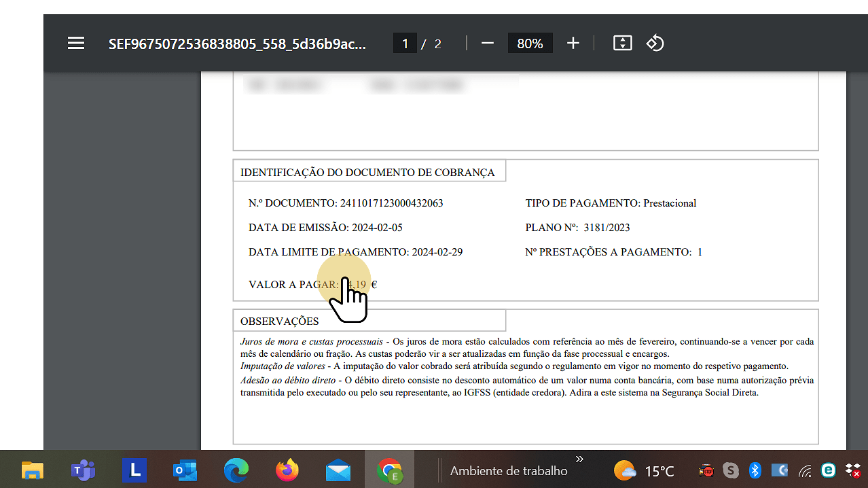Open Outlook from the taskbar
Screen dimensions: 868x488
(x=185, y=470)
